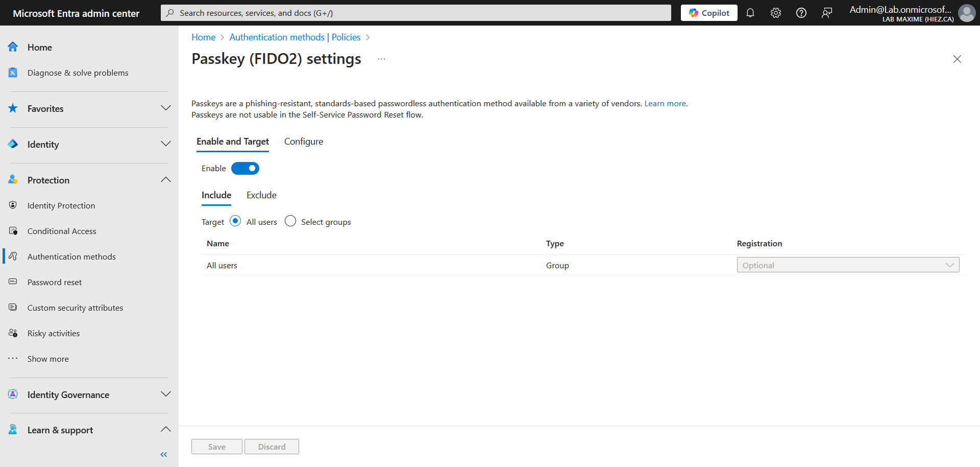Click the admin account avatar
Image resolution: width=980 pixels, height=467 pixels.
[966, 13]
